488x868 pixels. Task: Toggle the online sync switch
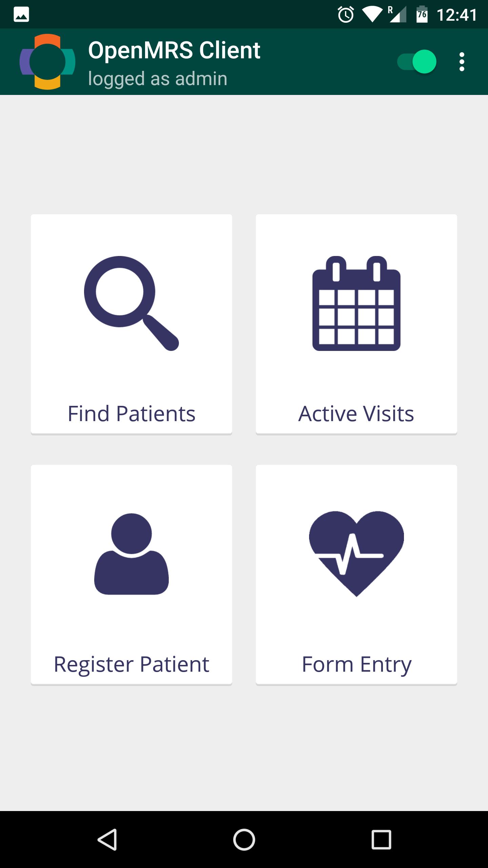pyautogui.click(x=417, y=62)
